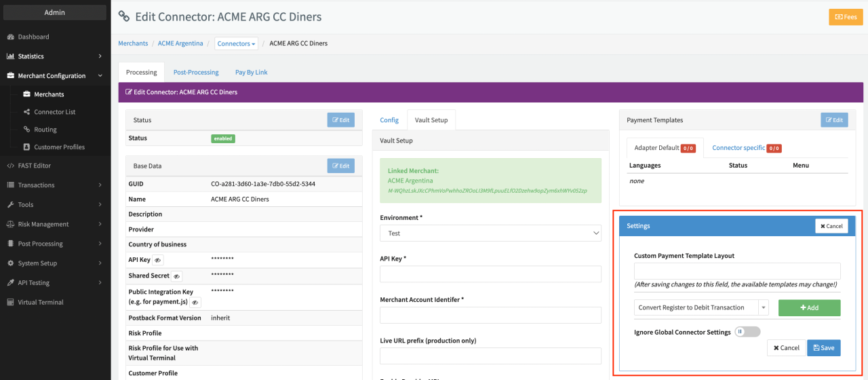
Task: Click the Risk Management scales icon
Action: [x=11, y=224]
